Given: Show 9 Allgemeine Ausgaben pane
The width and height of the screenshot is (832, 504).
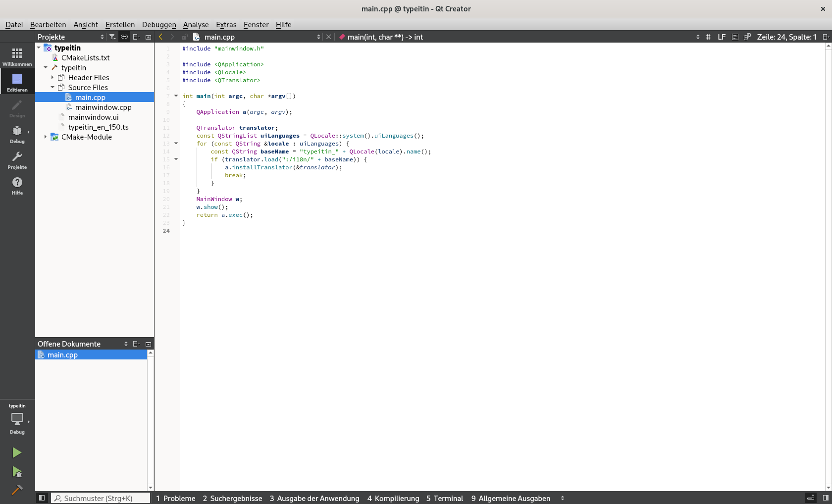Looking at the screenshot, I should [x=511, y=498].
